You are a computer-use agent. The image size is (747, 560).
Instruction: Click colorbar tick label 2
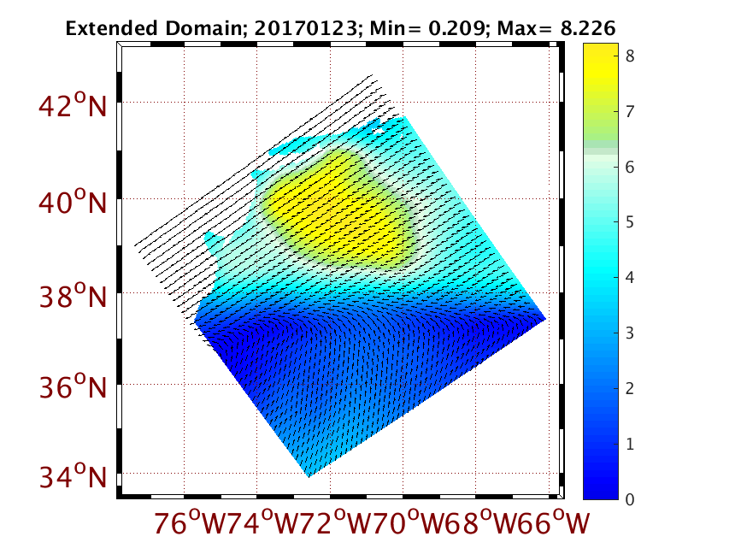(x=630, y=388)
